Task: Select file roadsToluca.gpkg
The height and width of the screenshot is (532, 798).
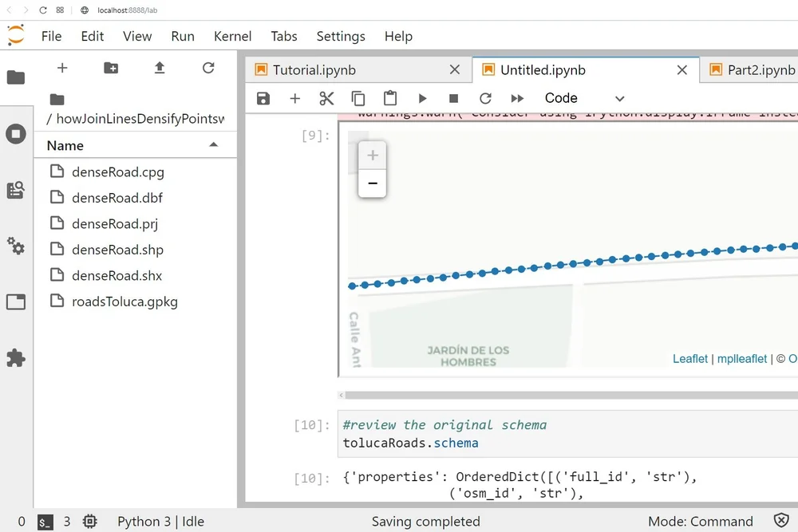Action: (135, 301)
